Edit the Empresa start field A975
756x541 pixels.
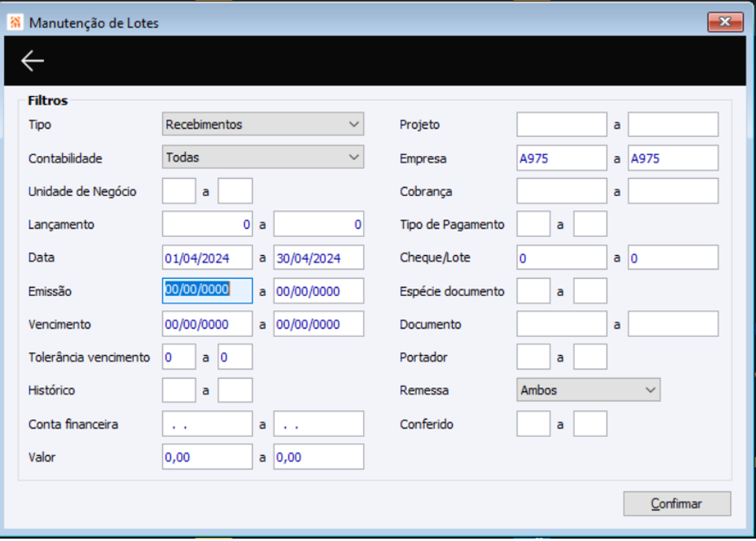(x=561, y=158)
